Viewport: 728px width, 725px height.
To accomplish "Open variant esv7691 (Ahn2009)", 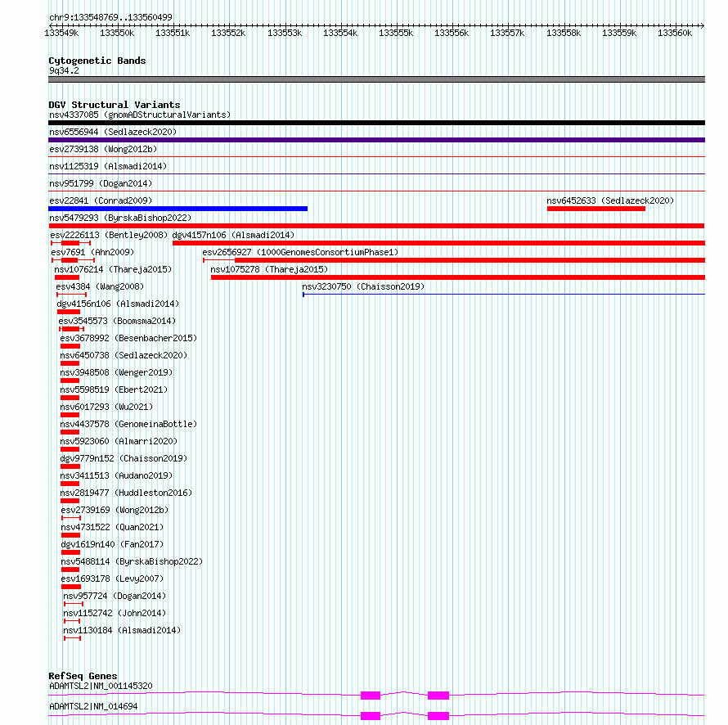I will [92, 252].
